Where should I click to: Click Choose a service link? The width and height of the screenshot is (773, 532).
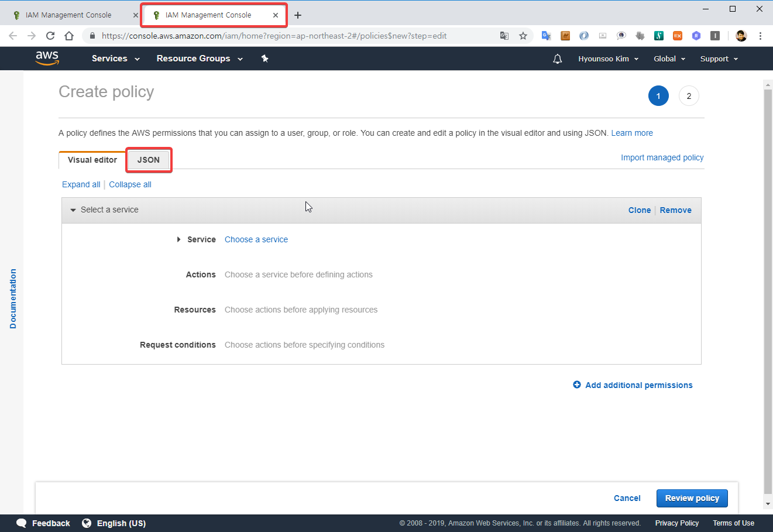click(256, 239)
